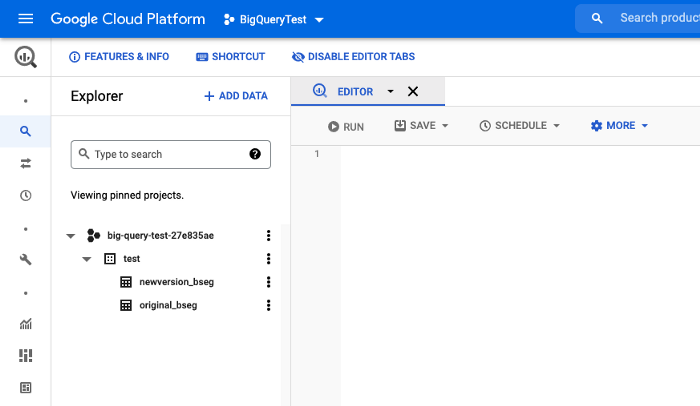
Task: Open more options for test dataset
Action: 268,258
